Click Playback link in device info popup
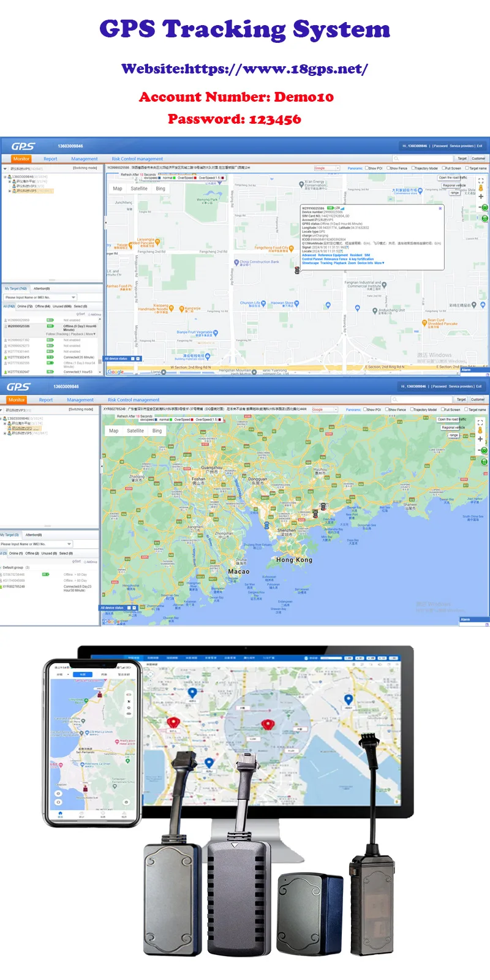Screen dimensions: 490x980 pos(340,263)
